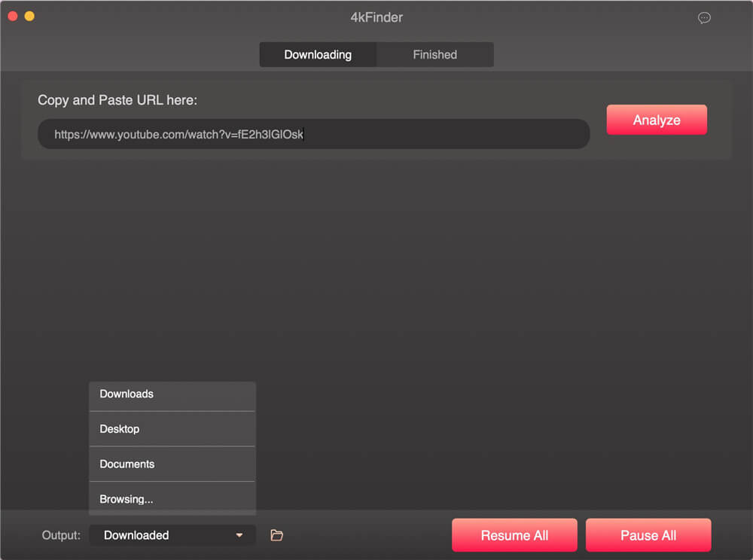Image resolution: width=753 pixels, height=560 pixels.
Task: Click the dropdown arrow next to Downloaded
Action: pos(241,534)
